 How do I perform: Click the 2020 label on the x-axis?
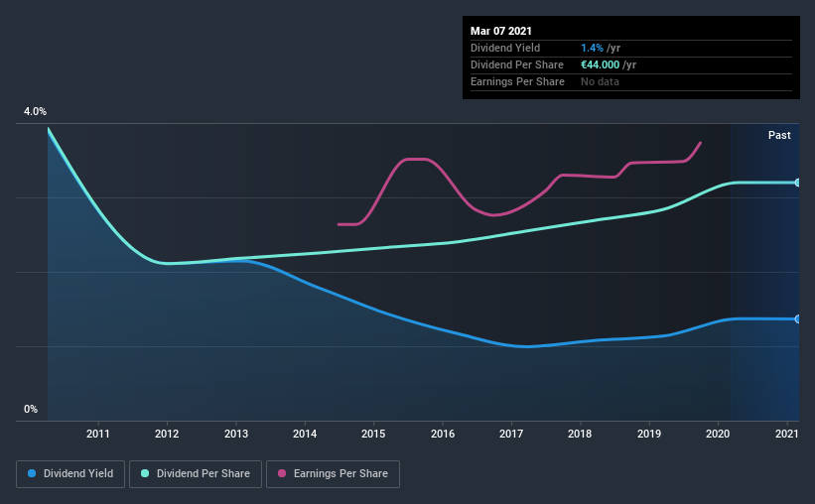coord(718,434)
